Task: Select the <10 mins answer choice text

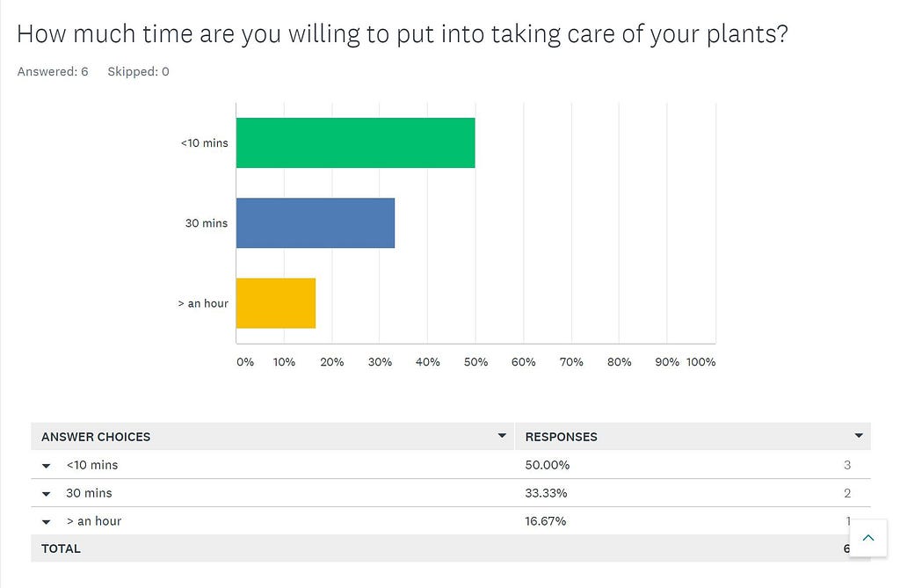Action: [91, 465]
